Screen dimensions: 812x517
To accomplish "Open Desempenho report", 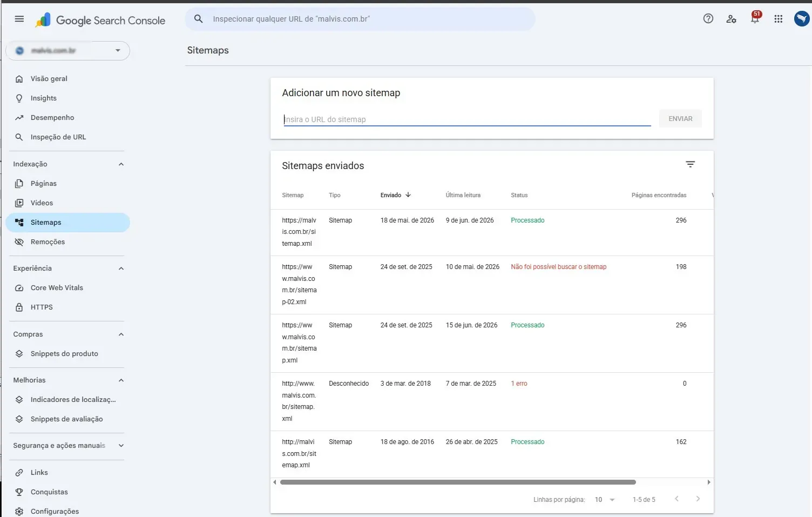I will 67,118.
